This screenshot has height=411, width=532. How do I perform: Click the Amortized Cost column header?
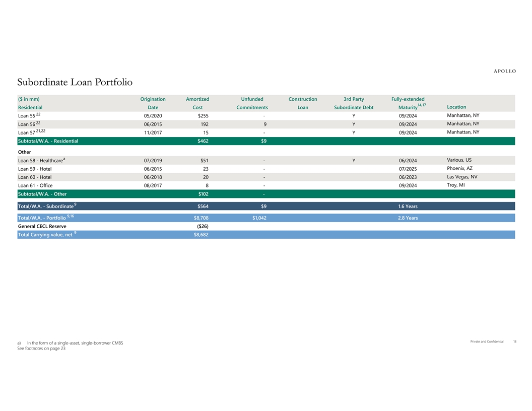(197, 103)
